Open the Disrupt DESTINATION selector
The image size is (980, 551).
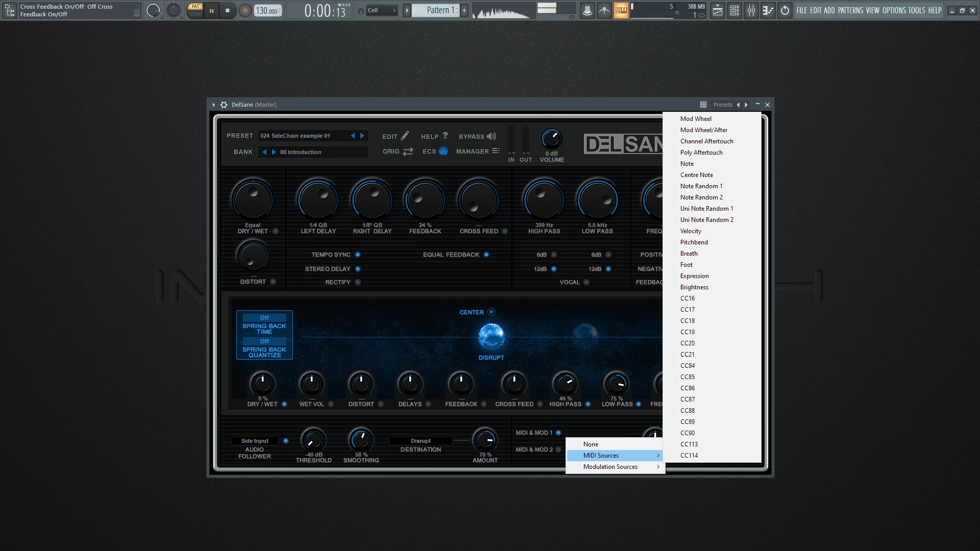point(421,441)
